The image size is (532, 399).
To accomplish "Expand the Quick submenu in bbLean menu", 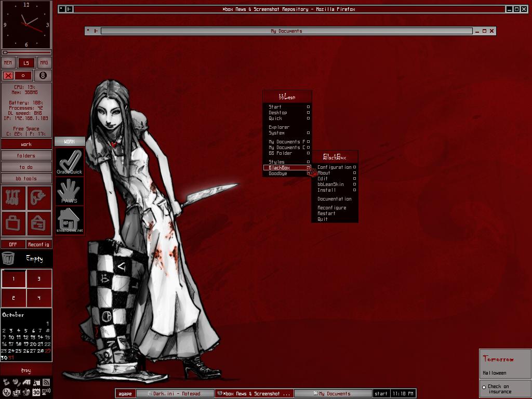I will click(287, 118).
